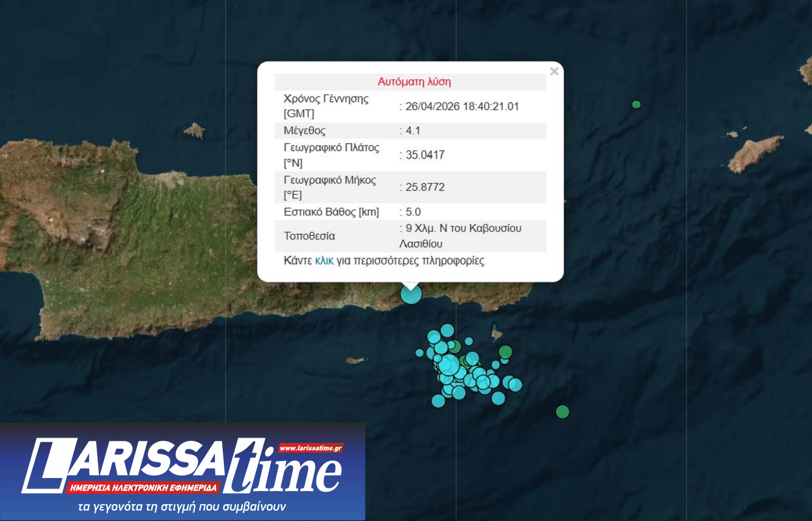Click the bottom-left cyan marker below the cluster
Viewport: 812px width, 521px height.
tap(438, 401)
